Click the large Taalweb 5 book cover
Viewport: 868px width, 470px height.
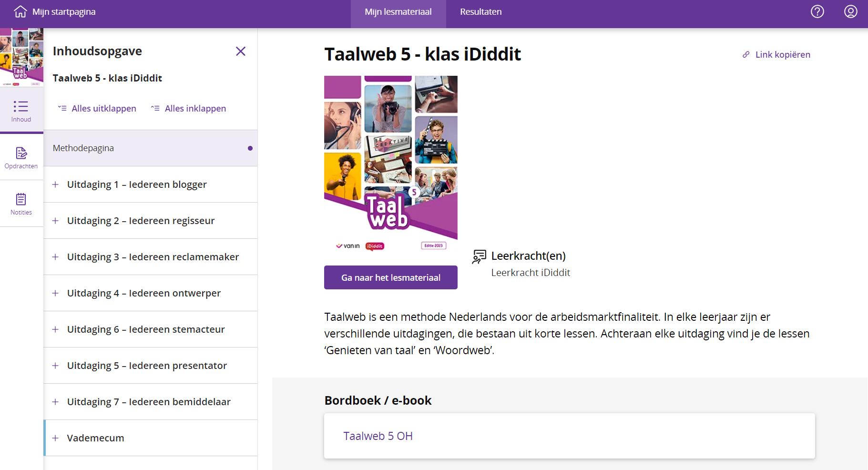391,164
